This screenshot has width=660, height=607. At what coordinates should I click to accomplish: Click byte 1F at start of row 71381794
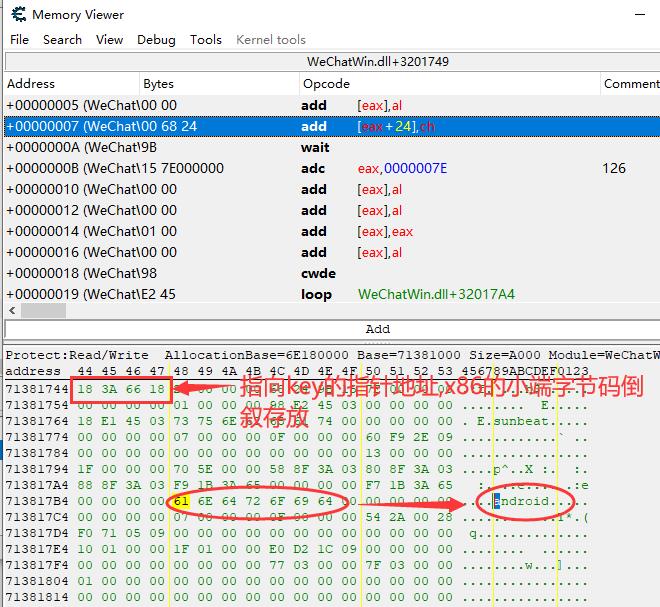click(x=85, y=469)
